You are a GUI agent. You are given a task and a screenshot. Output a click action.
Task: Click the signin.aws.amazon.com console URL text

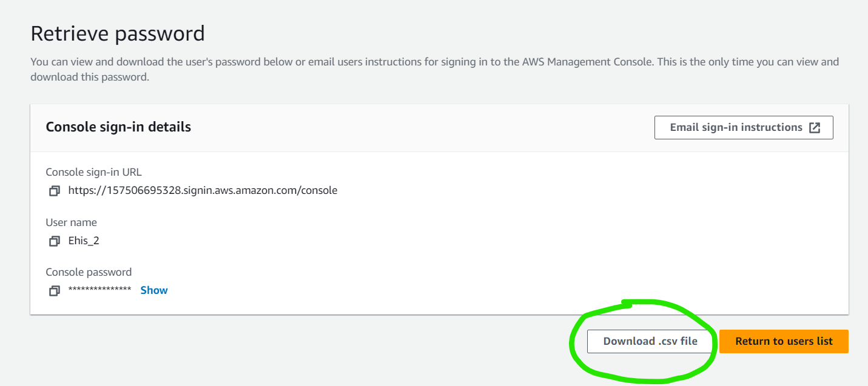pos(203,190)
